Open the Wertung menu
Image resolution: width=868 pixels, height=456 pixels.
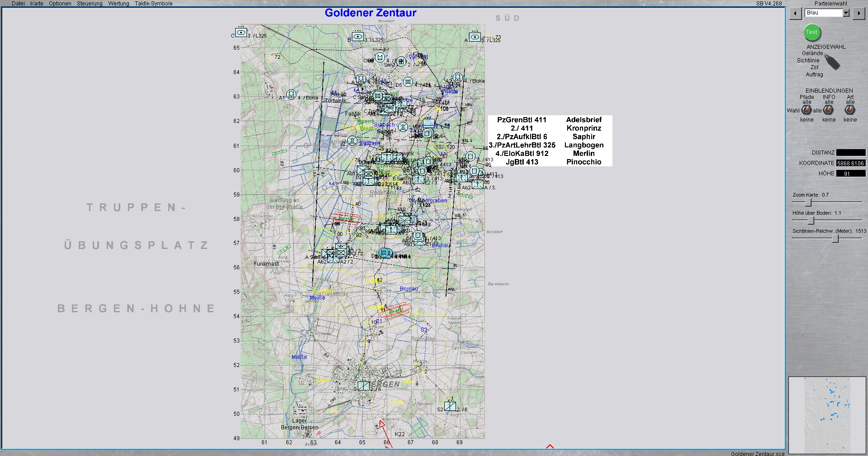(x=119, y=4)
